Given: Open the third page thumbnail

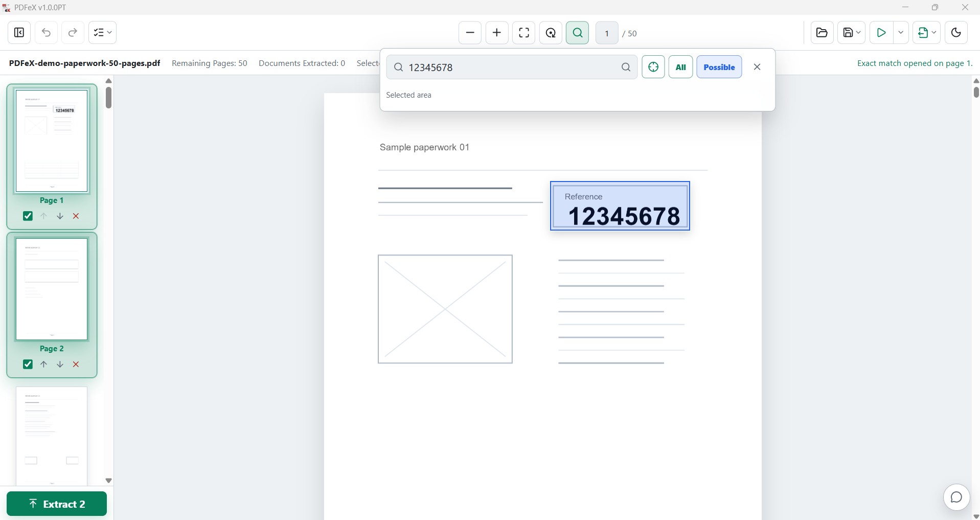Looking at the screenshot, I should click(52, 436).
